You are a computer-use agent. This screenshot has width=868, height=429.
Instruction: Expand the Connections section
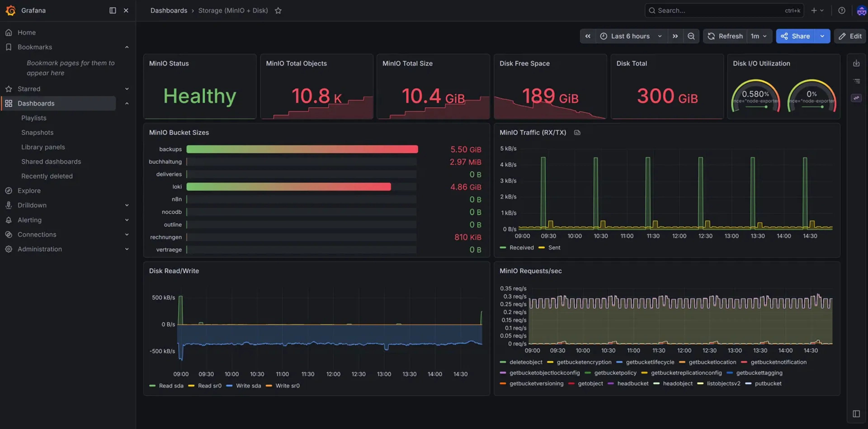point(127,234)
